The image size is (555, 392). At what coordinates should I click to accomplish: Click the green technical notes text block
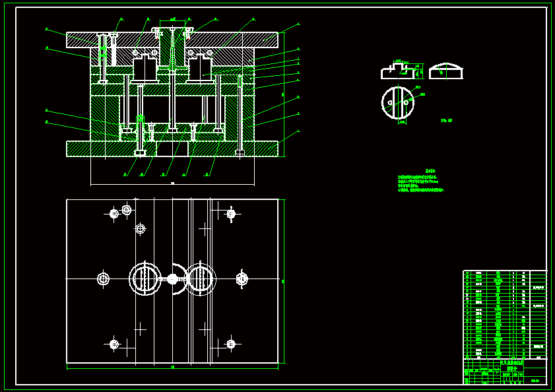[x=420, y=181]
